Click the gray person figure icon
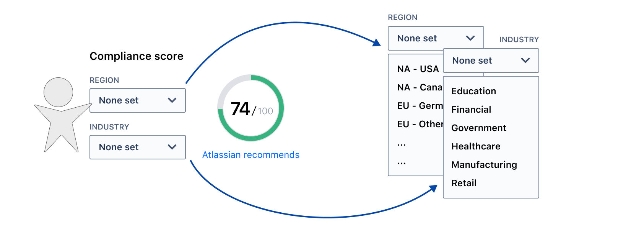644x228 pixels. pyautogui.click(x=62, y=115)
